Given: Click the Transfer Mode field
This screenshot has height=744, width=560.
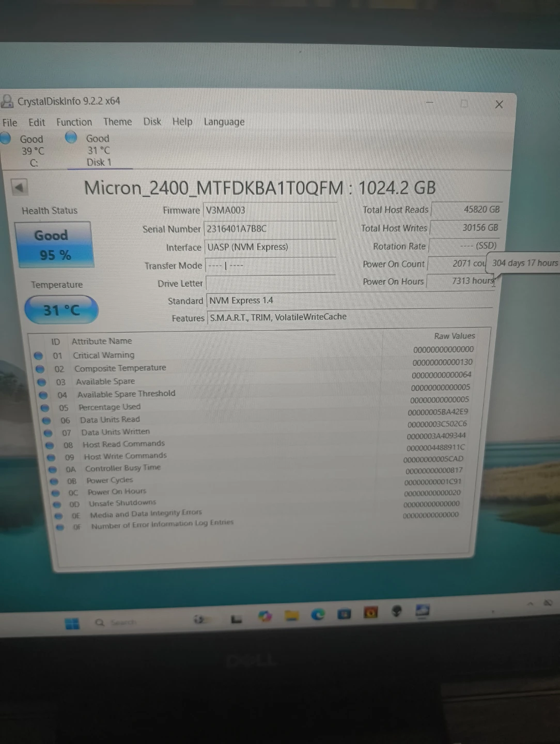Looking at the screenshot, I should 270,266.
